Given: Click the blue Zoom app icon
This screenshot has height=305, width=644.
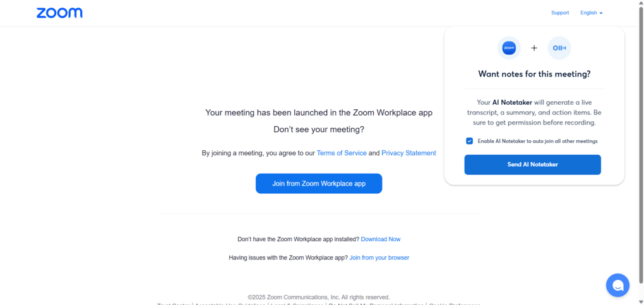Looking at the screenshot, I should (x=509, y=48).
